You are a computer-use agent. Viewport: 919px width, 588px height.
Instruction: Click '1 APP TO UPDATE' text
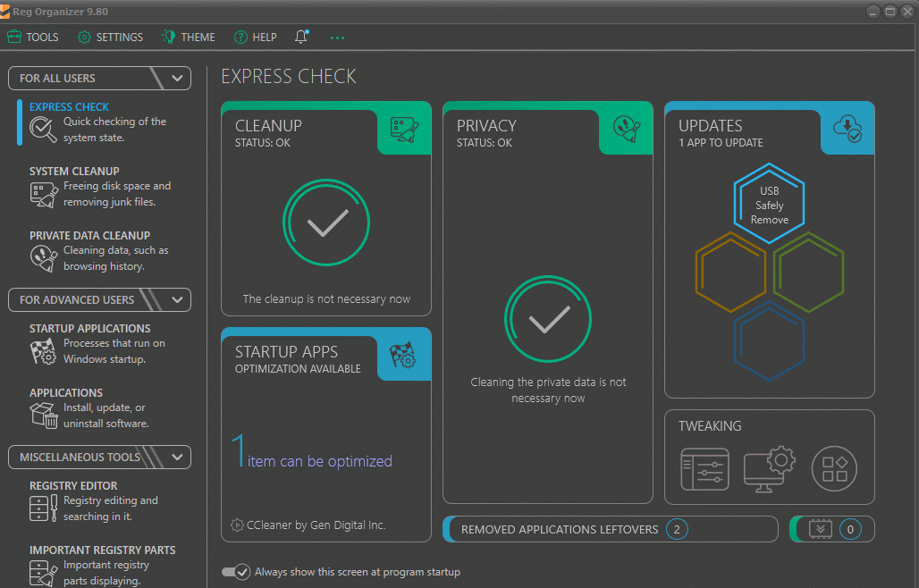[x=721, y=143]
